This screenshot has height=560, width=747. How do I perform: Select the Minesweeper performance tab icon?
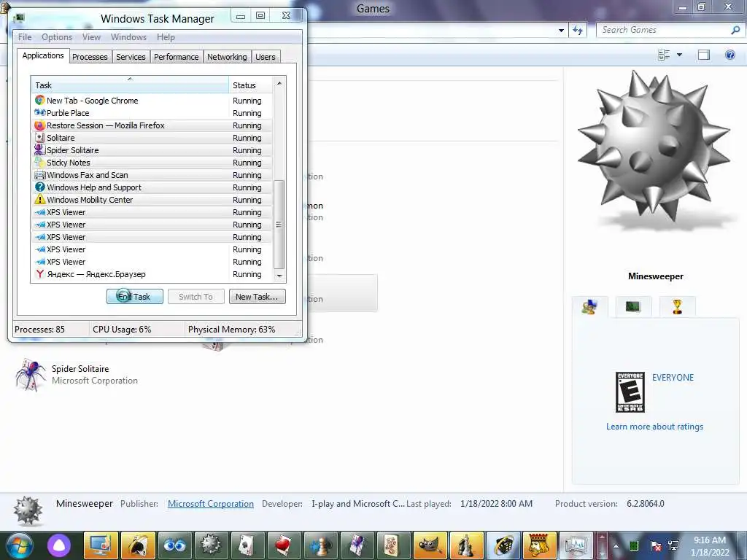click(x=633, y=307)
